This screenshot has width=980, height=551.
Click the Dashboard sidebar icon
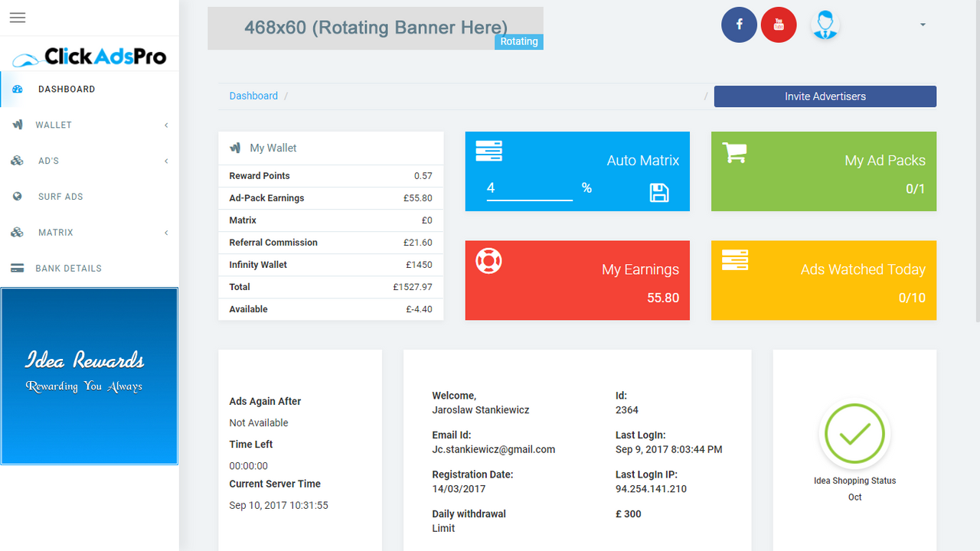(18, 90)
